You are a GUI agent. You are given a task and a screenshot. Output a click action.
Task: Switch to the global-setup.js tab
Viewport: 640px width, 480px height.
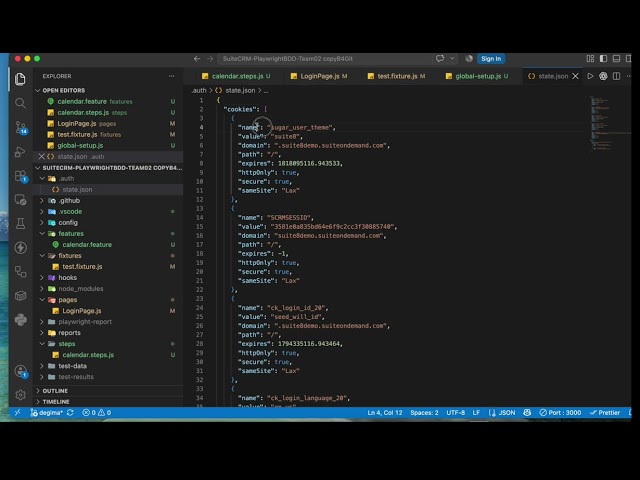tap(477, 76)
